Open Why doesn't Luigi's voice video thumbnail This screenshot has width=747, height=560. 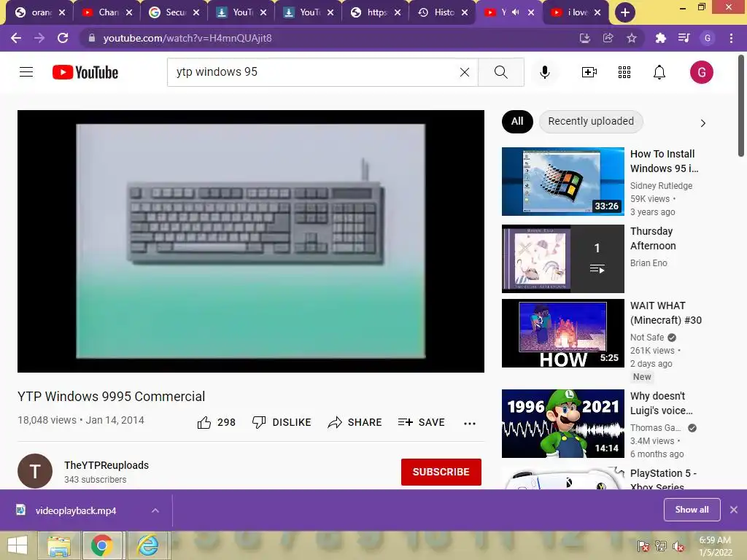coord(562,424)
